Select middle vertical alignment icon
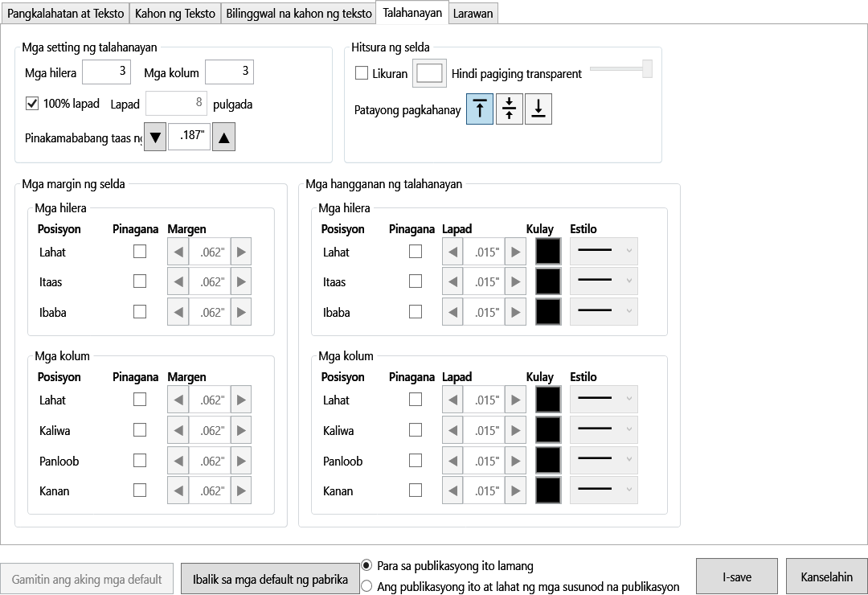Viewport: 868px width, 595px height. tap(510, 109)
